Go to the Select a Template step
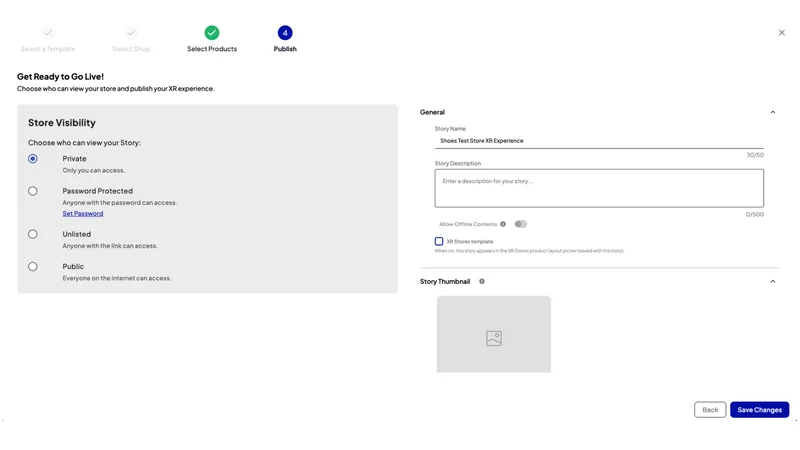The width and height of the screenshot is (800, 450). 48,49
